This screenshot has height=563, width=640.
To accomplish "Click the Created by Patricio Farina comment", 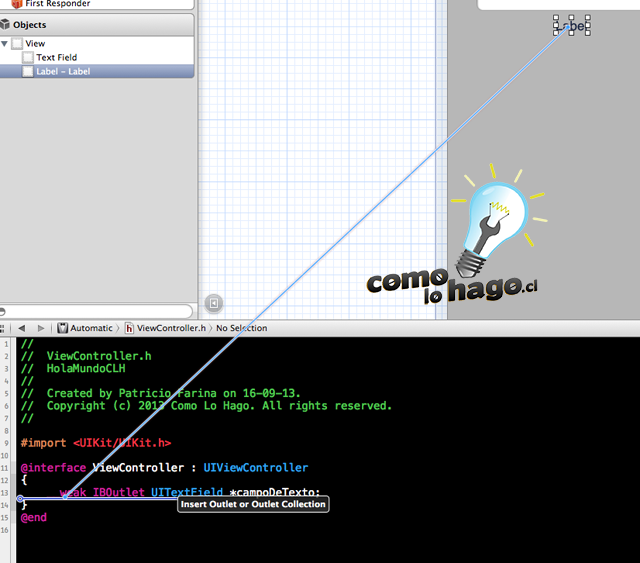I will click(160, 393).
